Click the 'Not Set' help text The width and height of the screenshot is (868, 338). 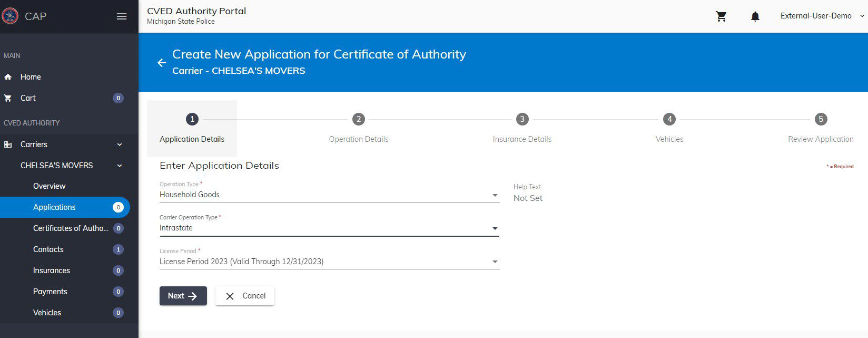[x=528, y=198]
